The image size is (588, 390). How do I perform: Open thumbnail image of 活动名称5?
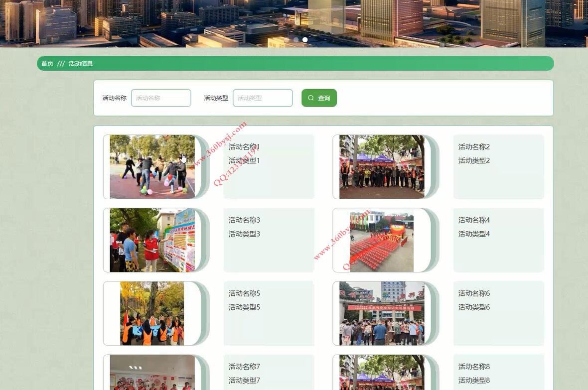coord(152,313)
